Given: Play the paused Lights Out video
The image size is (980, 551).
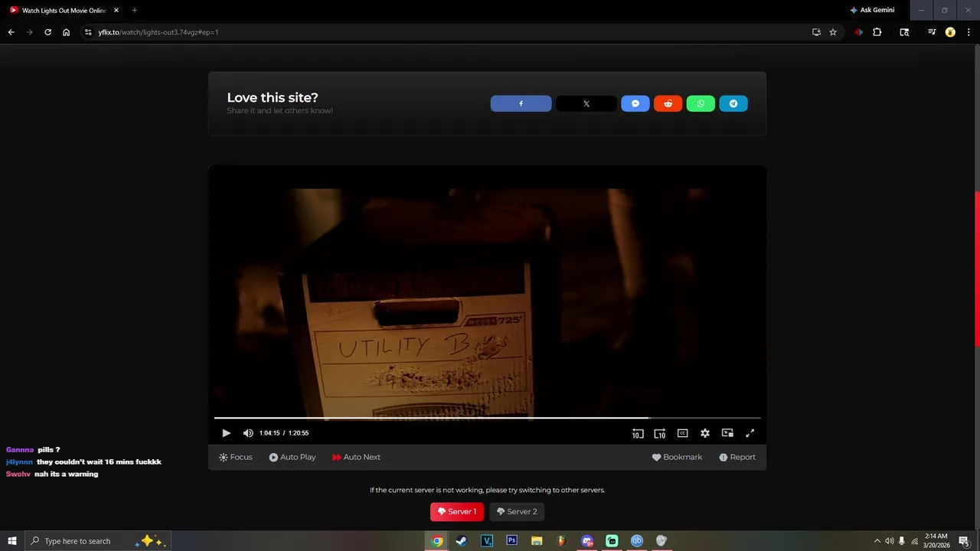Looking at the screenshot, I should coord(226,433).
